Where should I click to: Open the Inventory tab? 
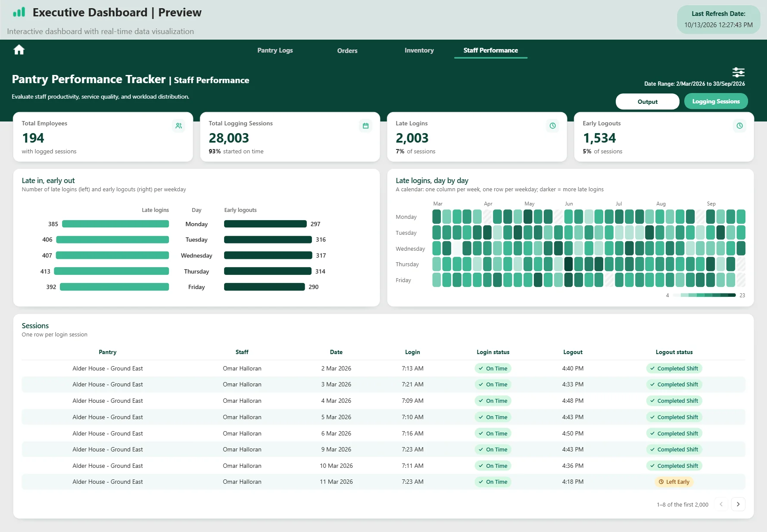tap(419, 50)
